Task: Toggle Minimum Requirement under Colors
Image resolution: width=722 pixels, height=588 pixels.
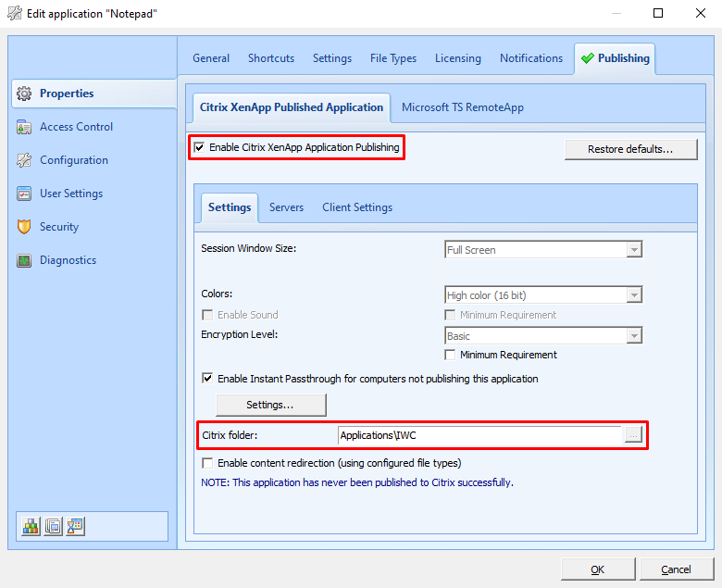Action: tap(450, 315)
